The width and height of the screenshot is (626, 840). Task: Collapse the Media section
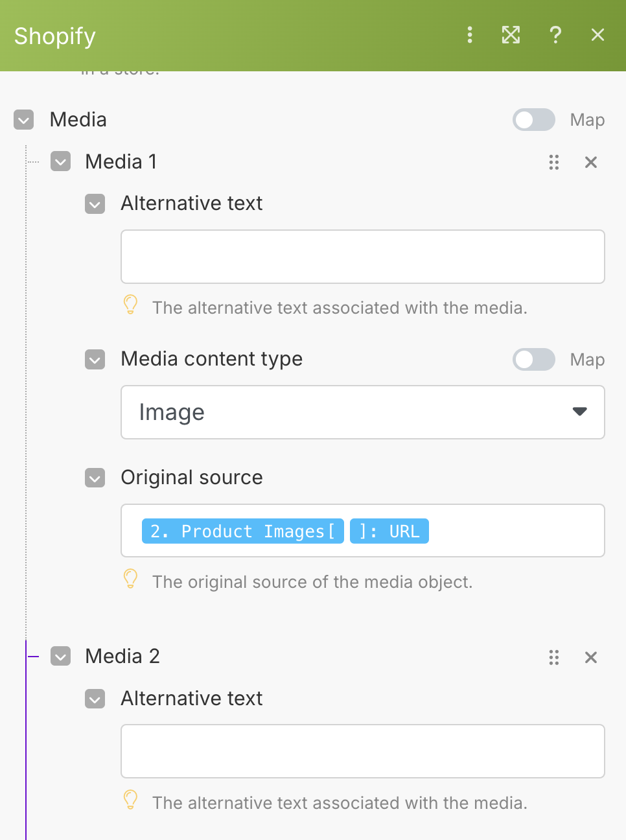point(24,120)
